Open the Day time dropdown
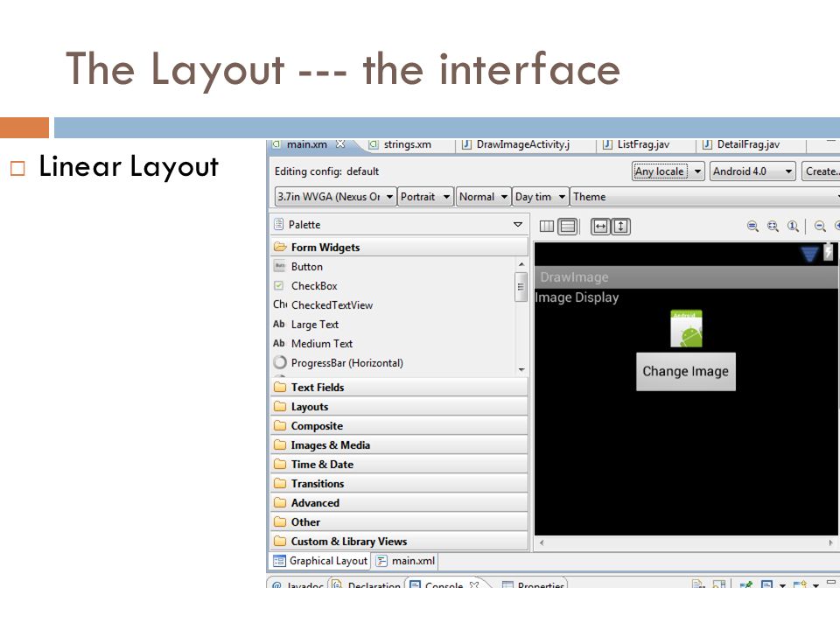This screenshot has width=840, height=630. pyautogui.click(x=540, y=197)
